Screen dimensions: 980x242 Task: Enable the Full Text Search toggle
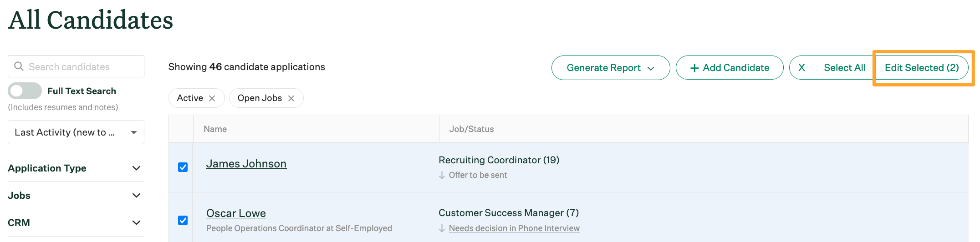click(x=25, y=91)
